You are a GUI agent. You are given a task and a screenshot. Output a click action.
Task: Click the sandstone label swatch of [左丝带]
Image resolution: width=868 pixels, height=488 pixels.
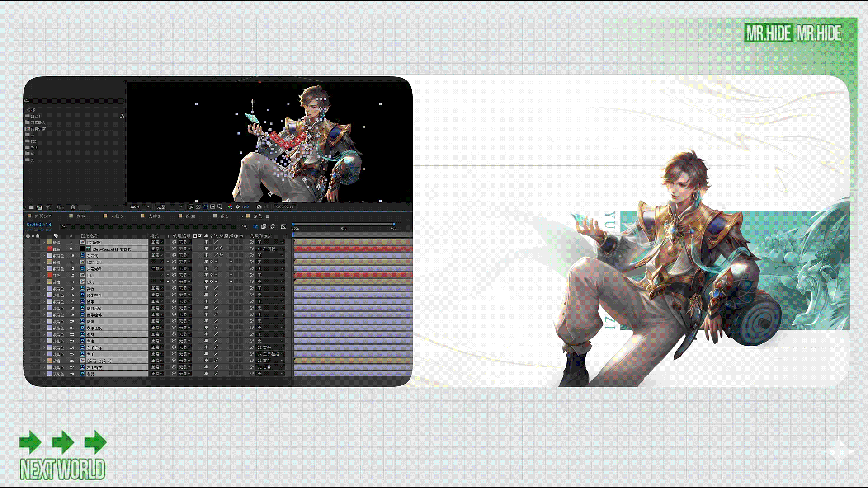(50, 242)
